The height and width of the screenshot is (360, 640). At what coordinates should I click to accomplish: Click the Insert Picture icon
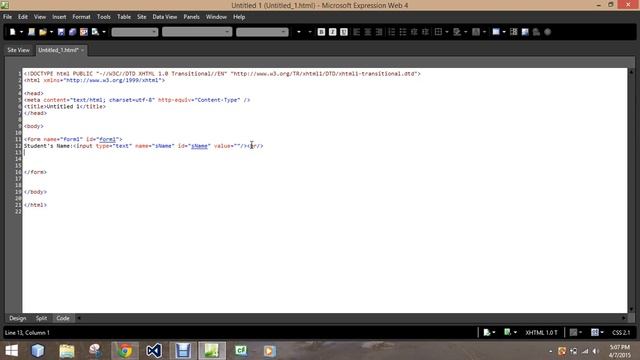(x=525, y=32)
